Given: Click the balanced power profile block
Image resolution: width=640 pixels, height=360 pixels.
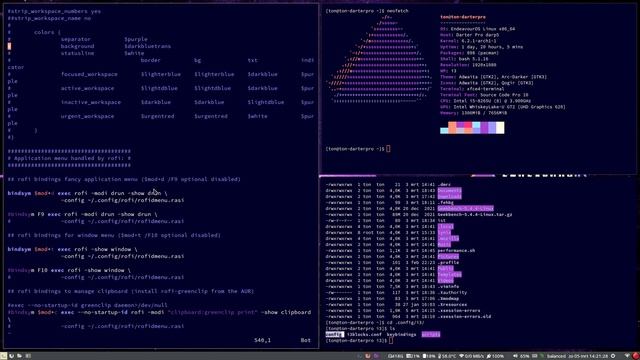Looking at the screenshot, I should pos(556,356).
